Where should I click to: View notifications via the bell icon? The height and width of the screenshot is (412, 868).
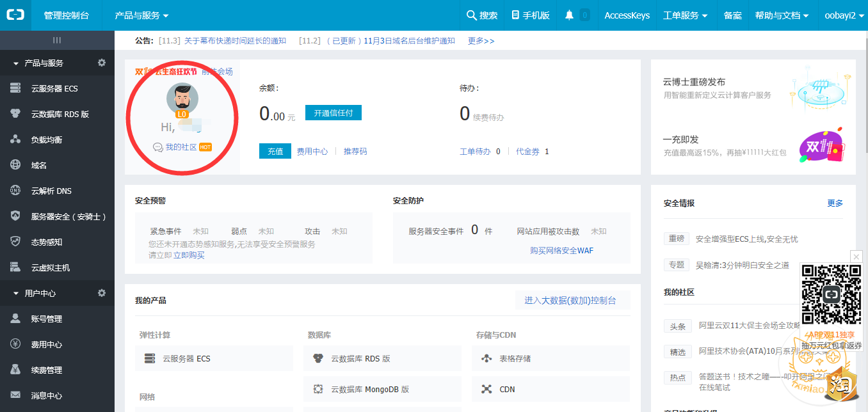569,15
